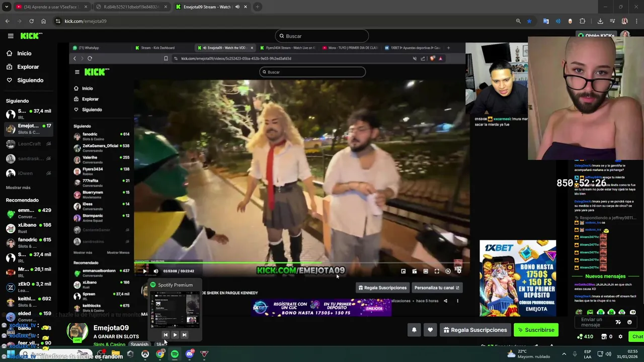Open the Kick hamburger menu
644x362 pixels.
[x=11, y=36]
